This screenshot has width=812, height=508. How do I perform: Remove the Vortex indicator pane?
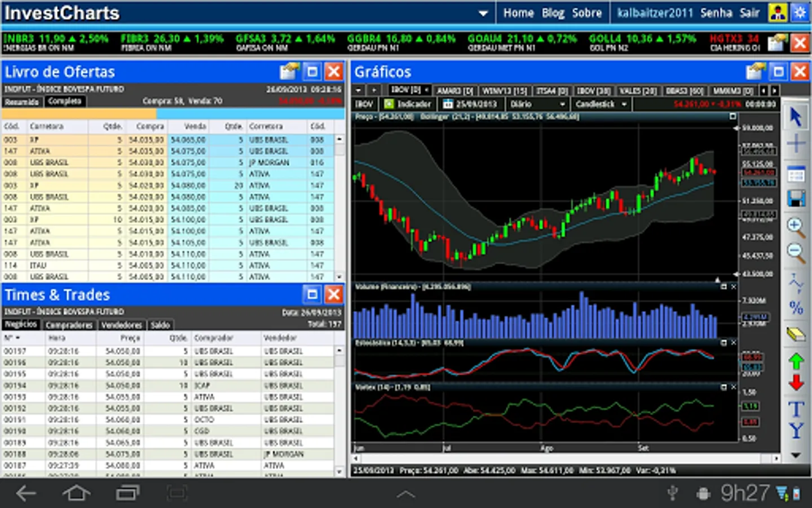pyautogui.click(x=733, y=387)
